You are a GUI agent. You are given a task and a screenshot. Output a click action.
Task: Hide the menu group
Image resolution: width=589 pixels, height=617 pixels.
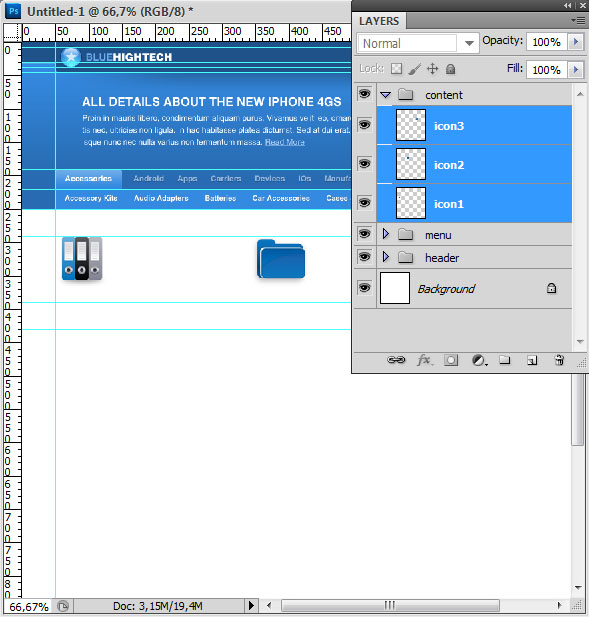pos(365,234)
